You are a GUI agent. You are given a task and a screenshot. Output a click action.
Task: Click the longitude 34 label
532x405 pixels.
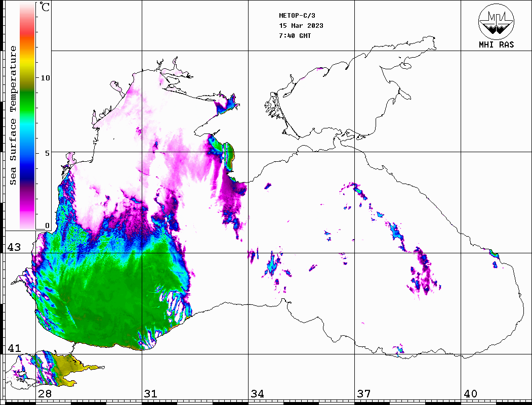pyautogui.click(x=258, y=393)
